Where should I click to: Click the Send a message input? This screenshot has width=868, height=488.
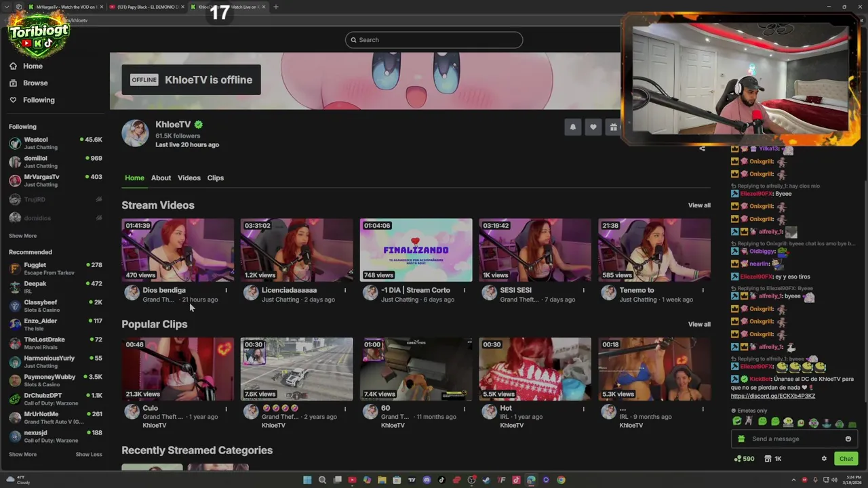click(x=794, y=439)
